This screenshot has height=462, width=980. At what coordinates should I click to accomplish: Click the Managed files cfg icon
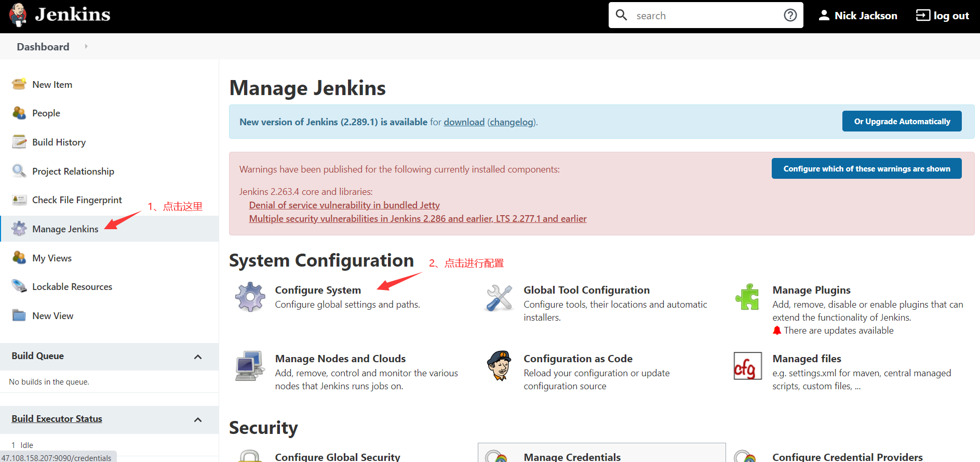point(747,366)
